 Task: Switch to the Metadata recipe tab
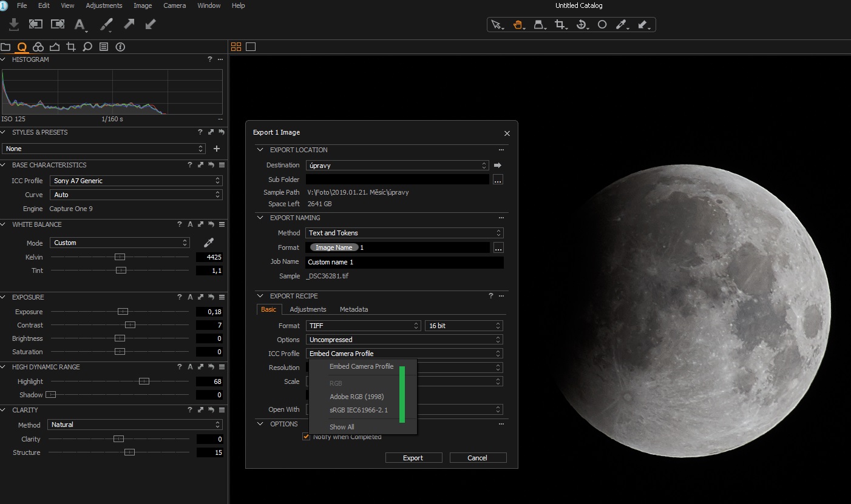(x=353, y=309)
